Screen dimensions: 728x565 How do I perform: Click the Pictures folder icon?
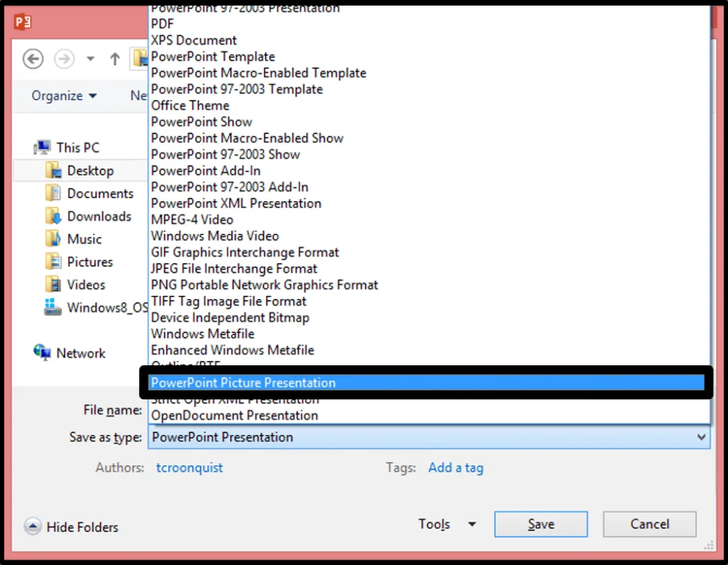pos(53,262)
